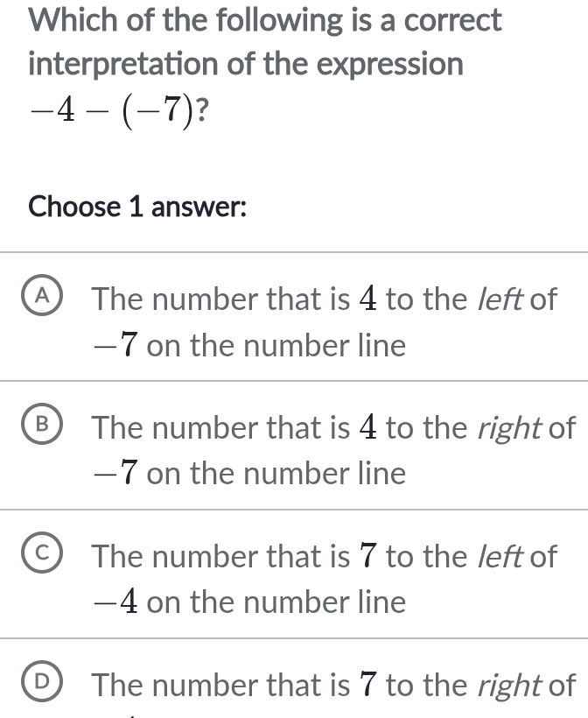Image resolution: width=588 pixels, height=718 pixels.
Task: Click the Choose 1 answer label
Action: pyautogui.click(x=137, y=207)
